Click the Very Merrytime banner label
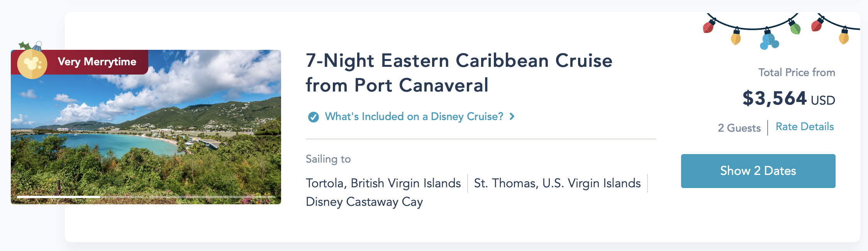Image resolution: width=868 pixels, height=251 pixels. pyautogui.click(x=97, y=62)
